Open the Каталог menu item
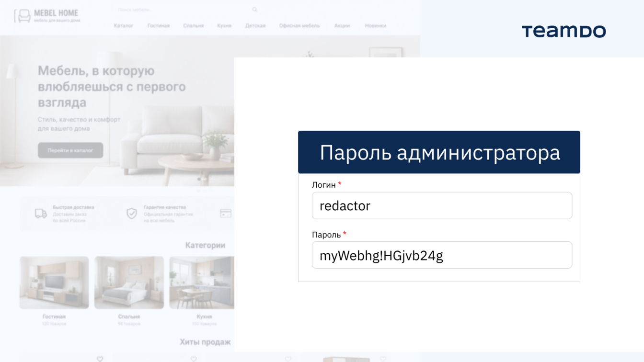The height and width of the screenshot is (362, 644). (124, 26)
